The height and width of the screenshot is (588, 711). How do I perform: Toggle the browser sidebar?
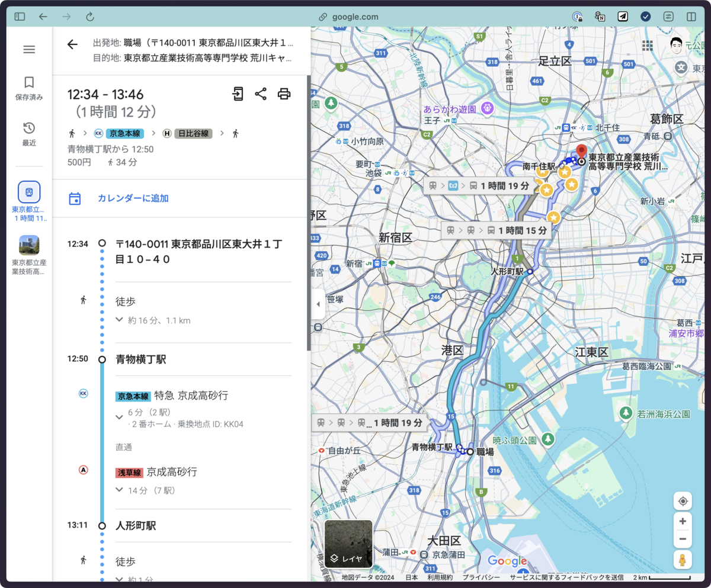(20, 17)
